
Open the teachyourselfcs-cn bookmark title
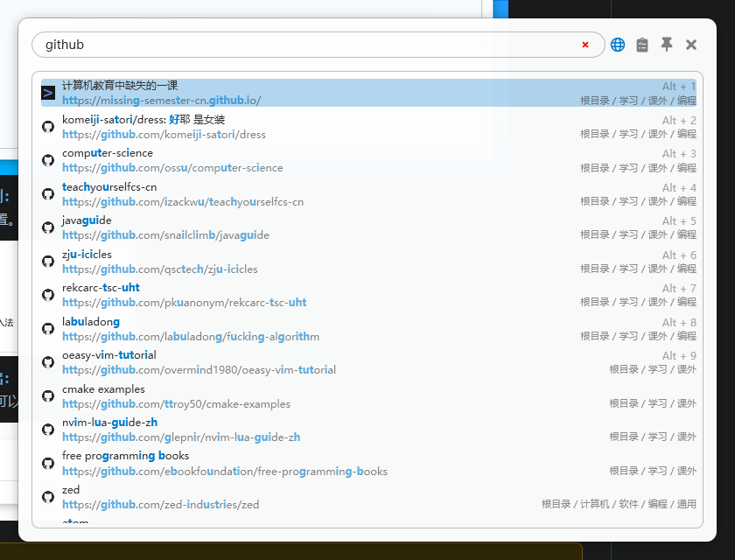click(x=109, y=186)
